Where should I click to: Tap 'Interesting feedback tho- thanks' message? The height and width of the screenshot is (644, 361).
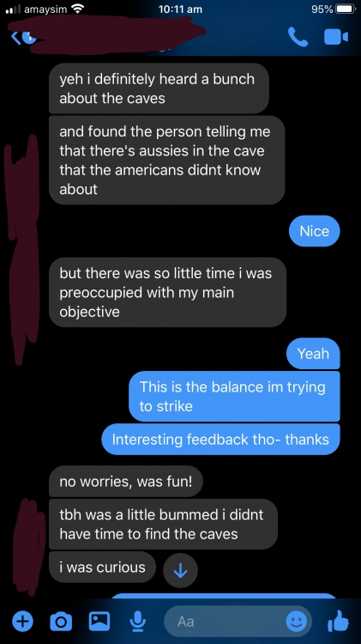click(220, 439)
